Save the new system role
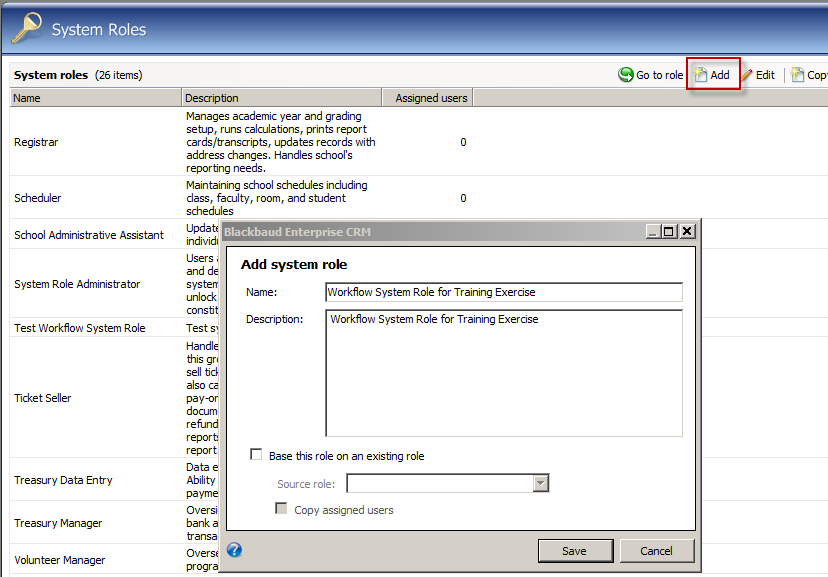Viewport: 828px width, 577px height. [575, 551]
